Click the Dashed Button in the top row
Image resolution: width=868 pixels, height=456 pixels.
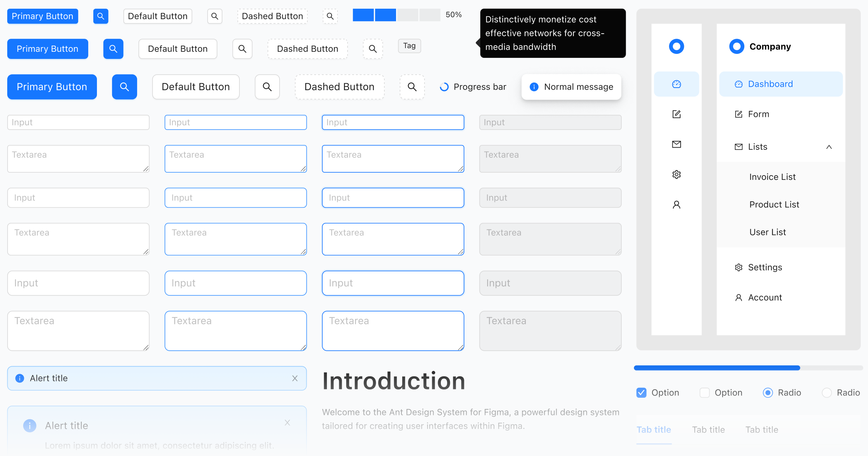(272, 16)
